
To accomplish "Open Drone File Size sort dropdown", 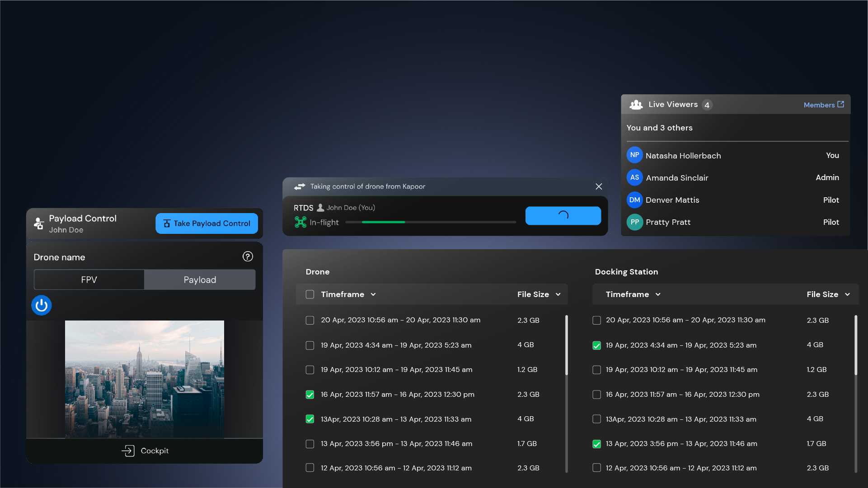I will pyautogui.click(x=558, y=294).
